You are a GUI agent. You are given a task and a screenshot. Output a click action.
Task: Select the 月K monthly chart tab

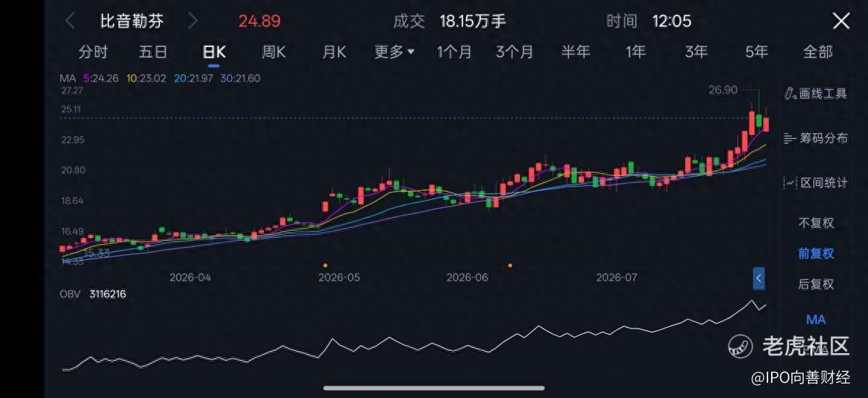[334, 52]
